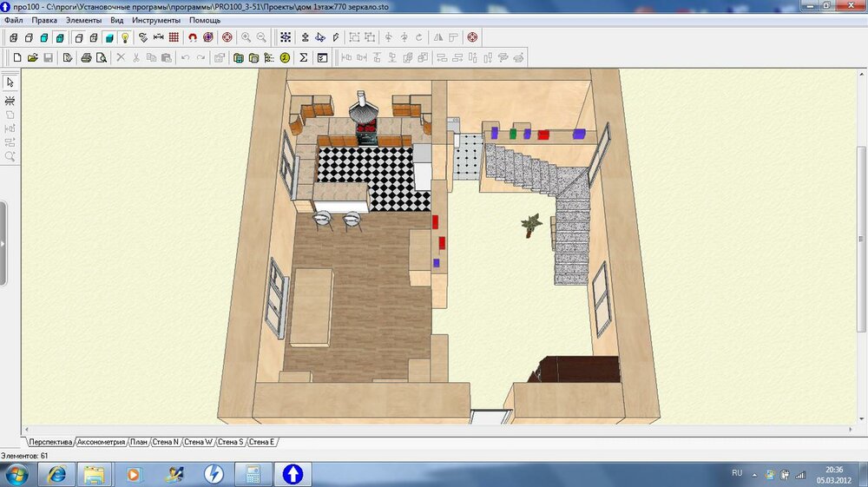Open the Стена N view tab
The image size is (868, 487).
(165, 442)
